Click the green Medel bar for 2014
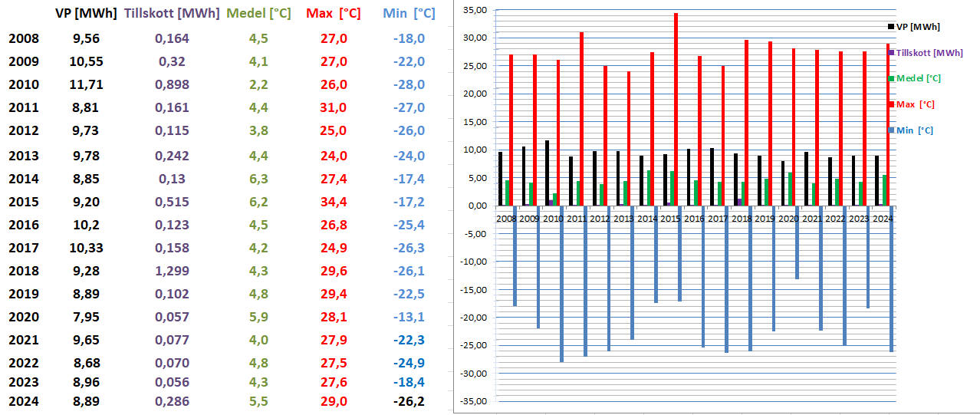This screenshot has width=980, height=415. [649, 188]
